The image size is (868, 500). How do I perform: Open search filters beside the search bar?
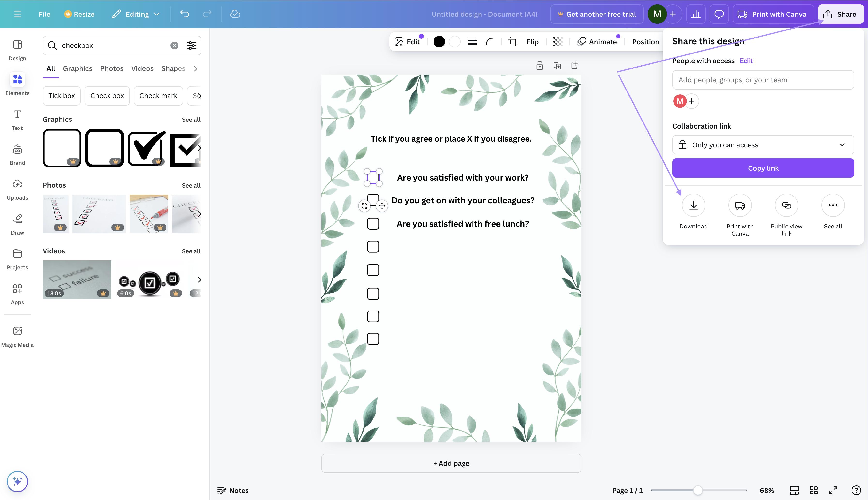tap(191, 45)
